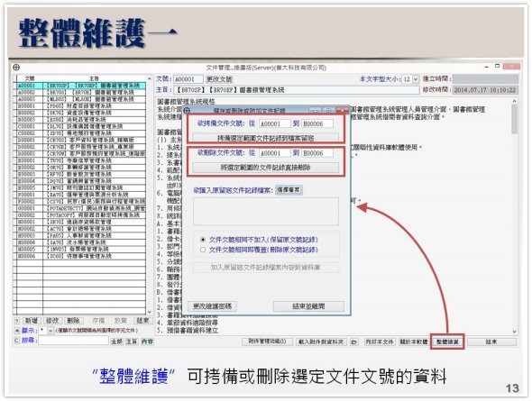This screenshot has width=532, height=401.
Task: Click the 新增 button under document list
Action: tap(32, 320)
